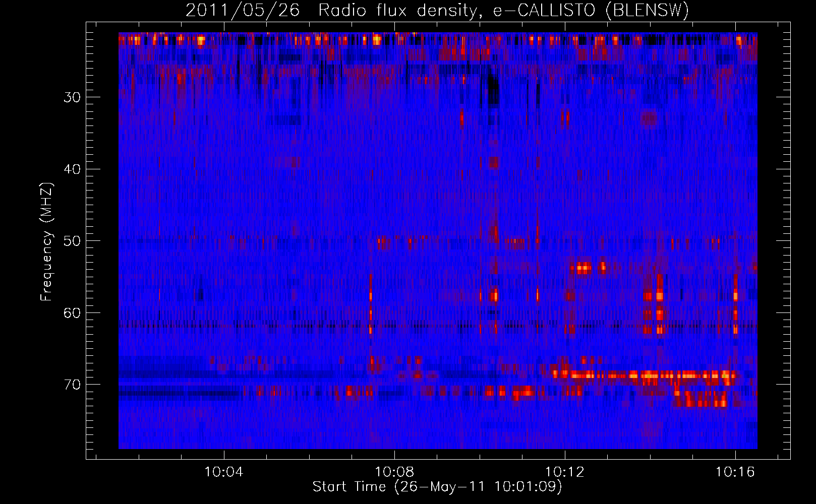Click the 10:04 time tick label
The height and width of the screenshot is (504, 816).
pyautogui.click(x=224, y=472)
